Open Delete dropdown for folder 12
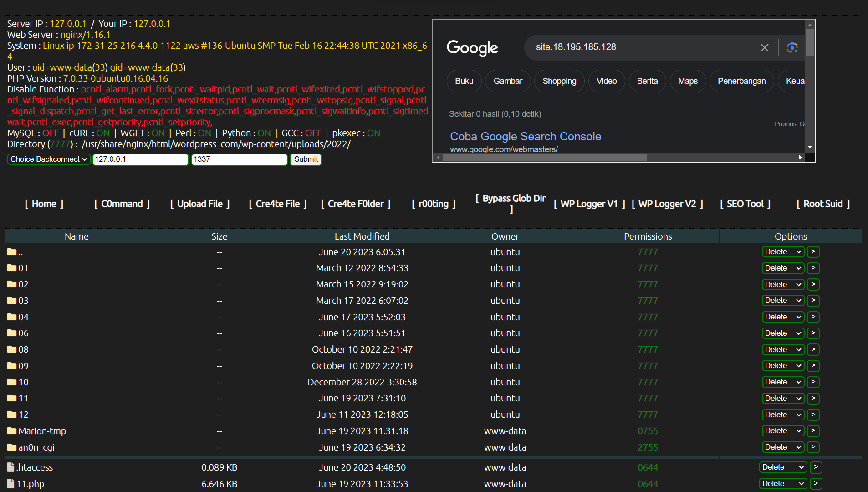Image resolution: width=868 pixels, height=492 pixels. pyautogui.click(x=783, y=415)
